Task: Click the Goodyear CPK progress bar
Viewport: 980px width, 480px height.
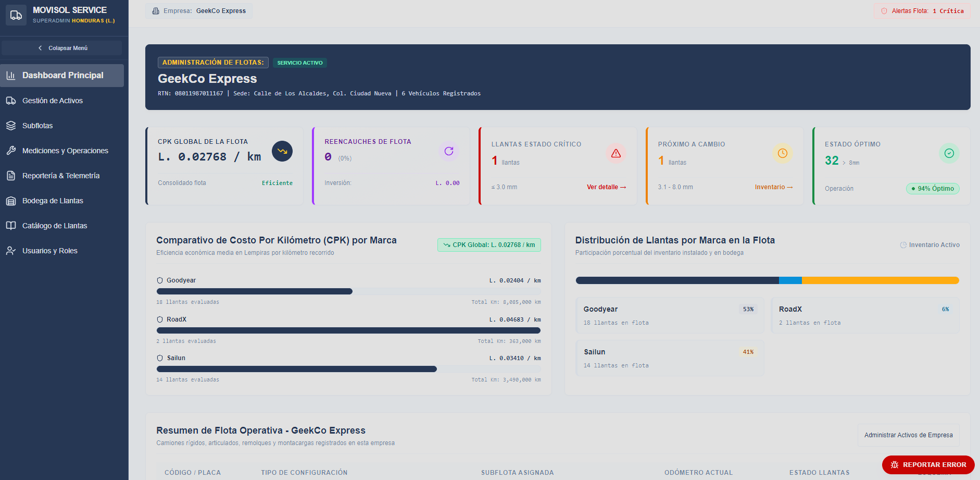Action: pos(348,291)
